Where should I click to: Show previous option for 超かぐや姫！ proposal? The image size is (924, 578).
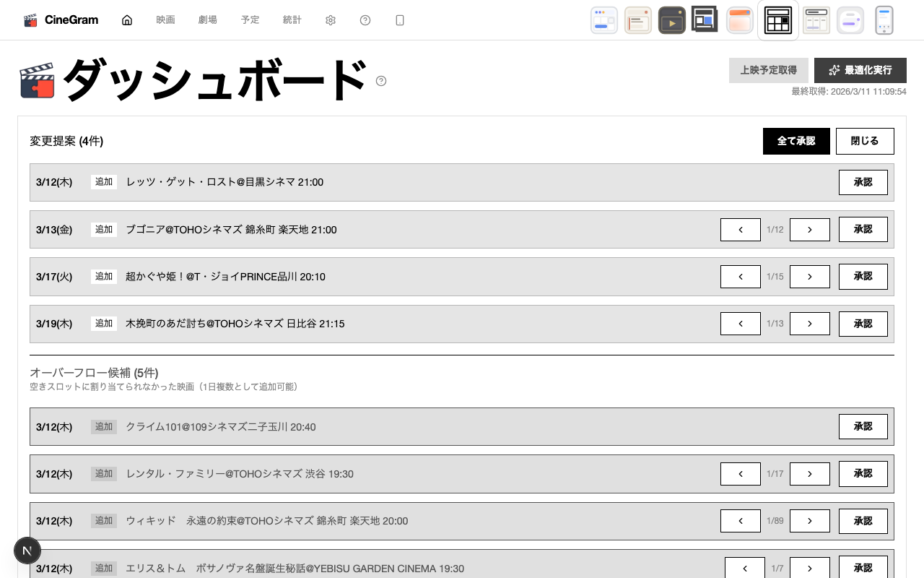click(740, 277)
